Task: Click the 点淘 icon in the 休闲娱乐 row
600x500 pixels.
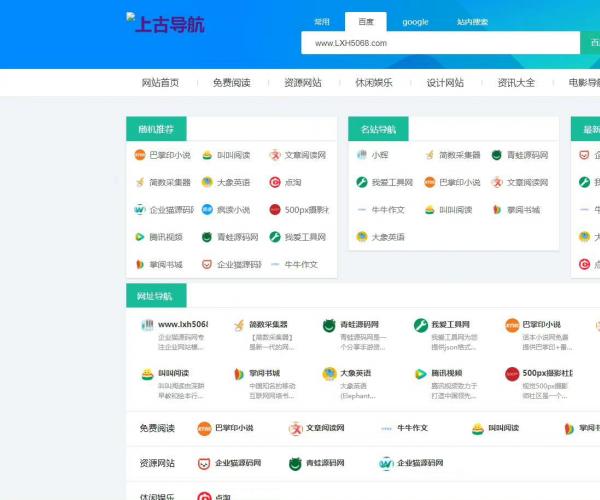Action: click(204, 496)
